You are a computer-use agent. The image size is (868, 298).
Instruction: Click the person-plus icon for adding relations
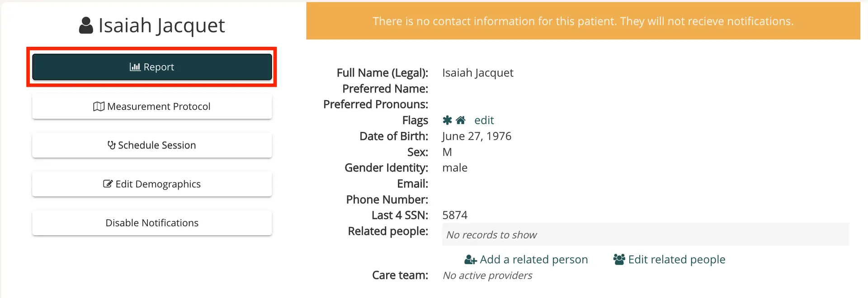click(470, 259)
